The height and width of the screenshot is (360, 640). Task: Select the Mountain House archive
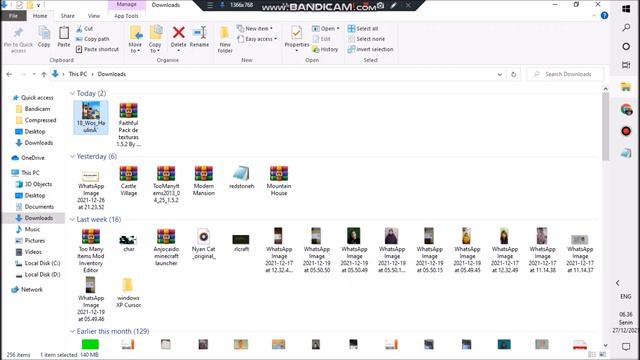pyautogui.click(x=279, y=181)
